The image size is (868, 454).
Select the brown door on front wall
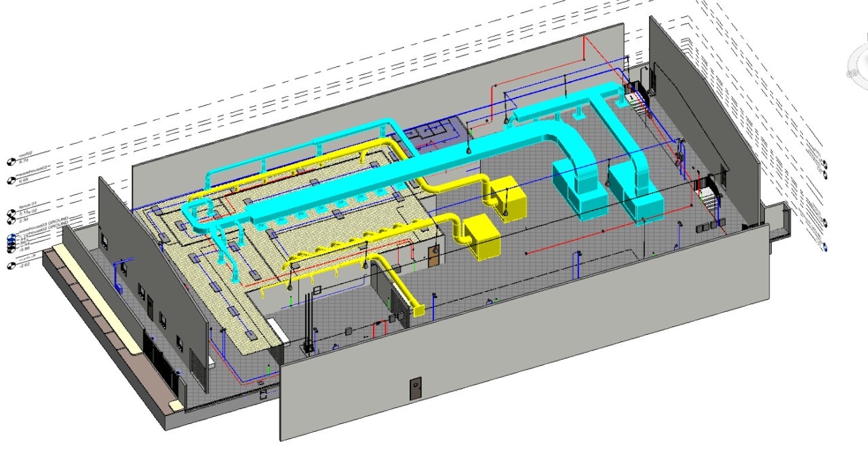(x=416, y=389)
